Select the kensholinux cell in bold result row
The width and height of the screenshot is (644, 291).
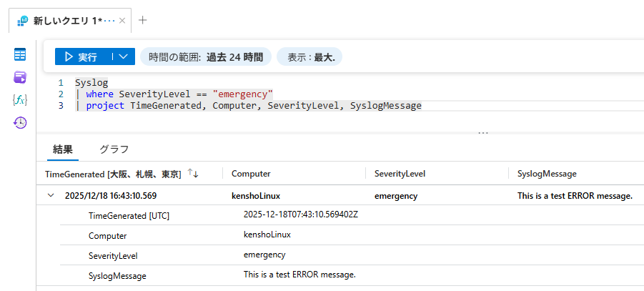tap(256, 196)
